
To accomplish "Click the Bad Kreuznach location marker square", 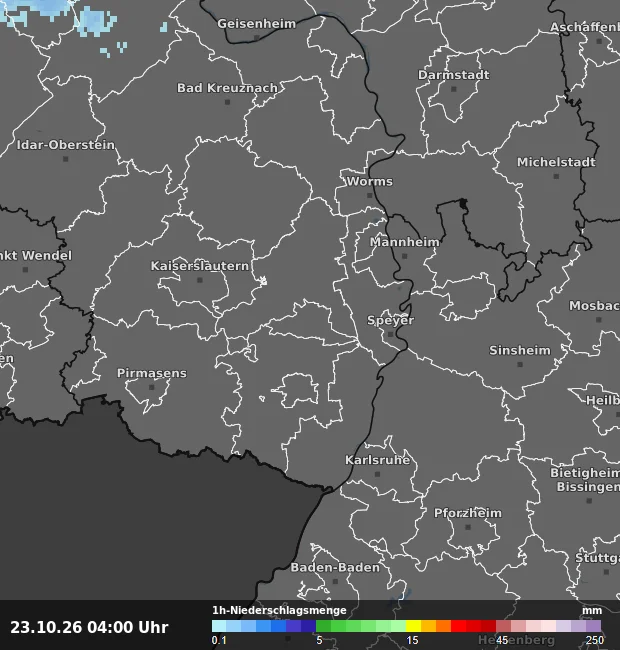I will [x=227, y=102].
